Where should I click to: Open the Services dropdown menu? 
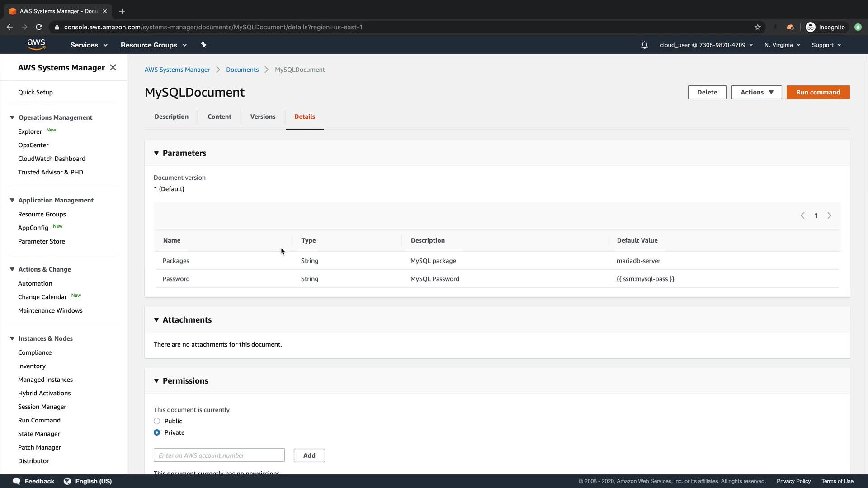[x=89, y=45]
